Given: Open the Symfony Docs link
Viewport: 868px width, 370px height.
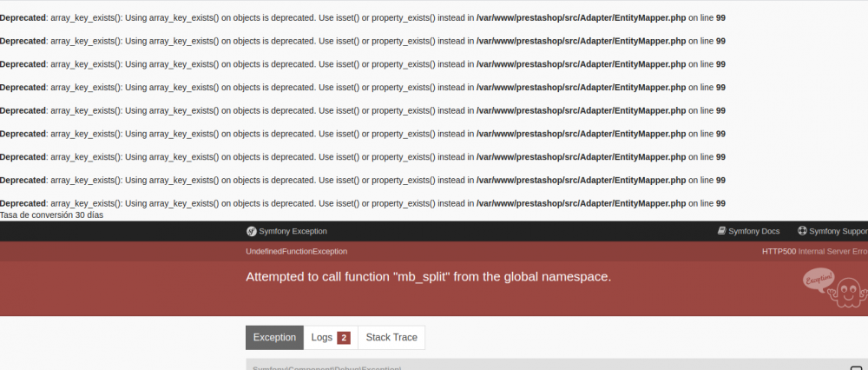Looking at the screenshot, I should [x=748, y=231].
